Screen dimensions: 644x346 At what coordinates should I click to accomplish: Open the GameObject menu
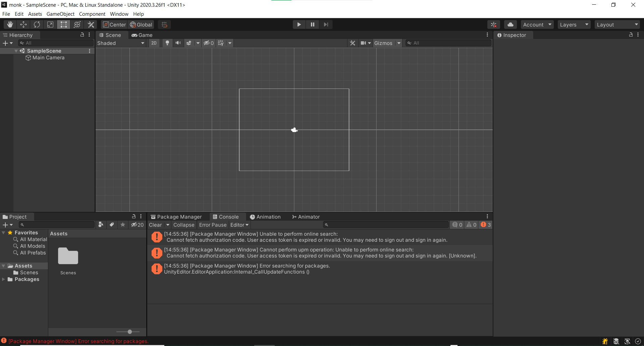60,14
